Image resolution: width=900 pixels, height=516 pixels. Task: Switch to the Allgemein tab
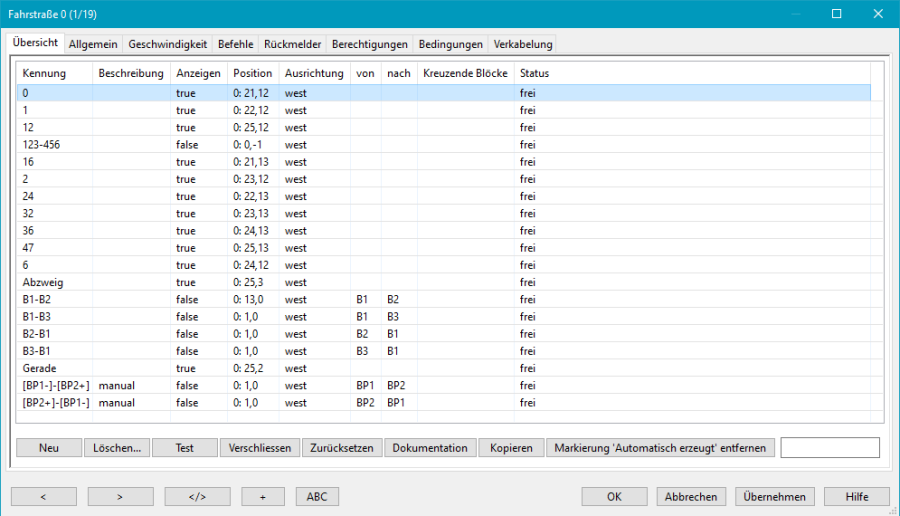tap(93, 44)
